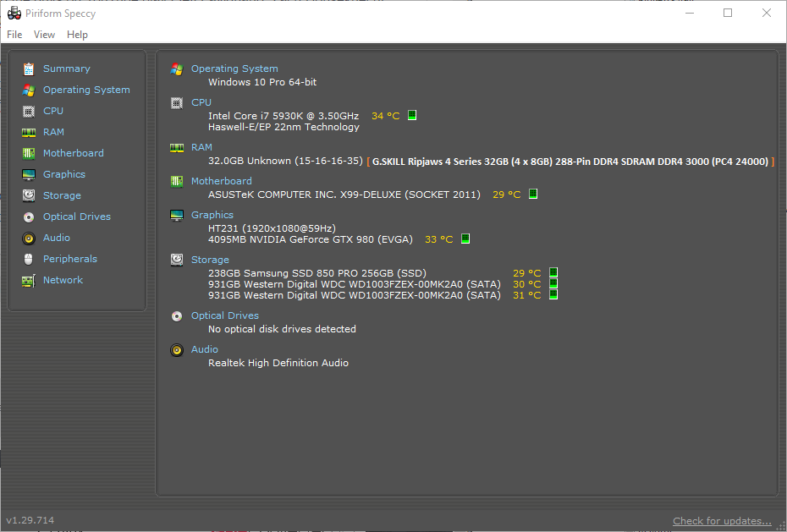The image size is (787, 532).
Task: Select Summary in the sidebar
Action: tap(67, 69)
